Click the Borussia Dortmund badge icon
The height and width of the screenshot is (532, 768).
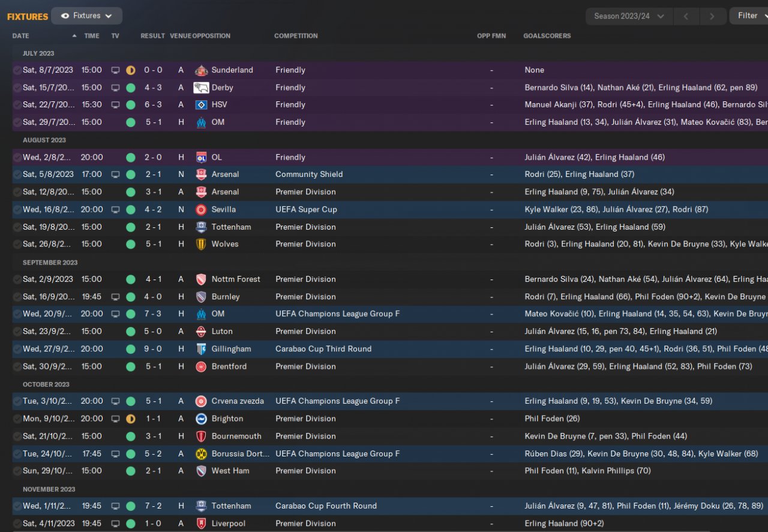click(x=201, y=454)
